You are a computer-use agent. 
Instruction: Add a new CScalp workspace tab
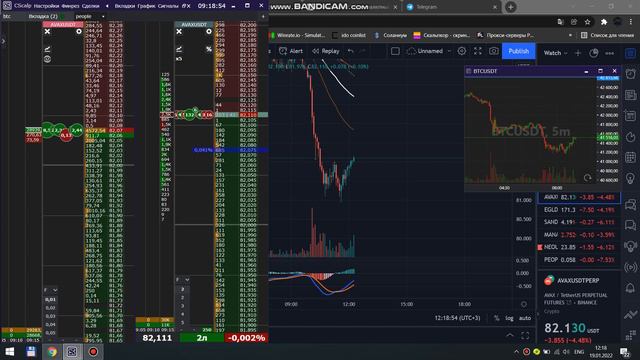[263, 16]
